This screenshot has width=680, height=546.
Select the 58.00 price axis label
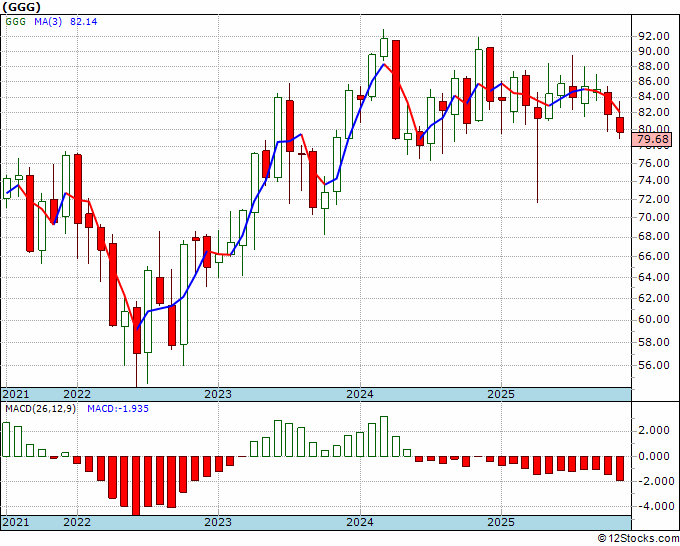pos(654,342)
